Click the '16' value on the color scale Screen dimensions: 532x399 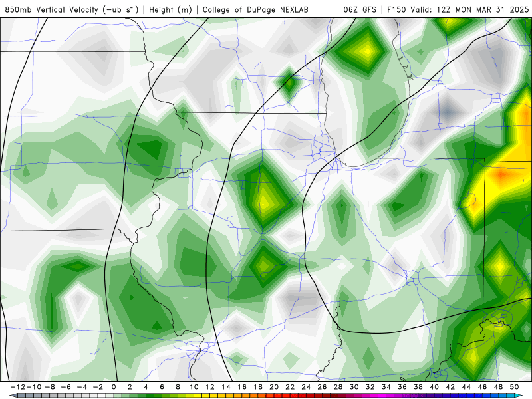click(x=242, y=387)
